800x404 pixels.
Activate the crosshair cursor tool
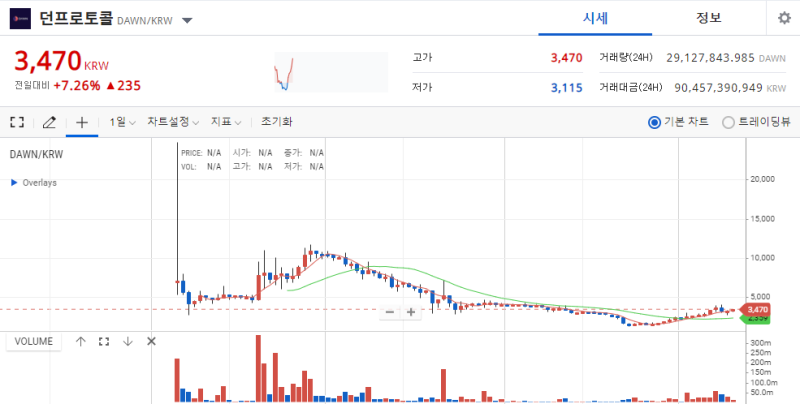[x=82, y=122]
